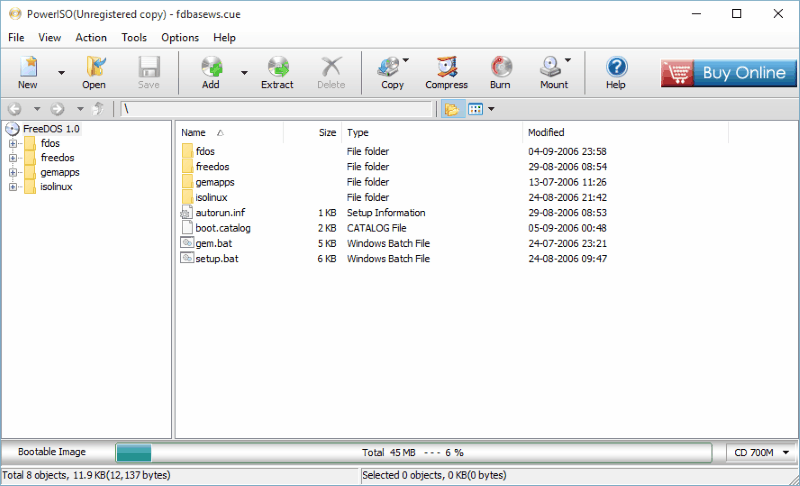This screenshot has height=486, width=800.
Task: Click the Add files toolbar icon
Action: pos(211,72)
